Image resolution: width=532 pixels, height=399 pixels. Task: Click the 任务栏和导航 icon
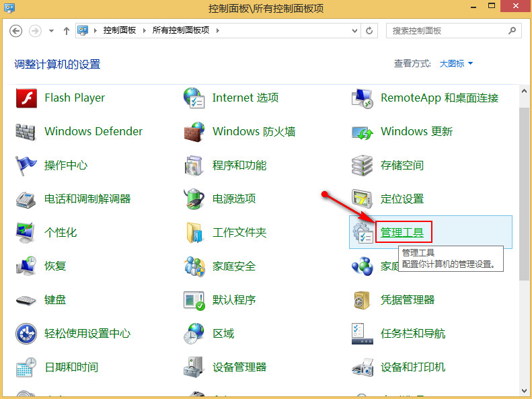pos(363,334)
